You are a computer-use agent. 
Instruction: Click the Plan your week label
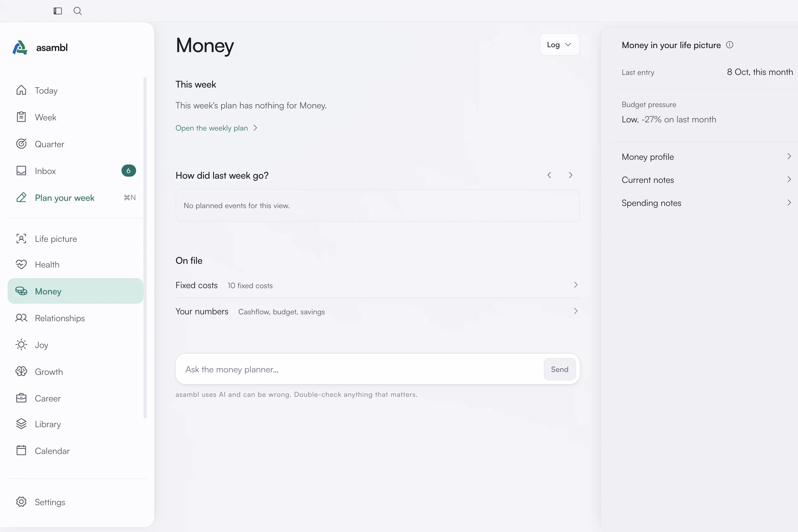click(x=65, y=198)
